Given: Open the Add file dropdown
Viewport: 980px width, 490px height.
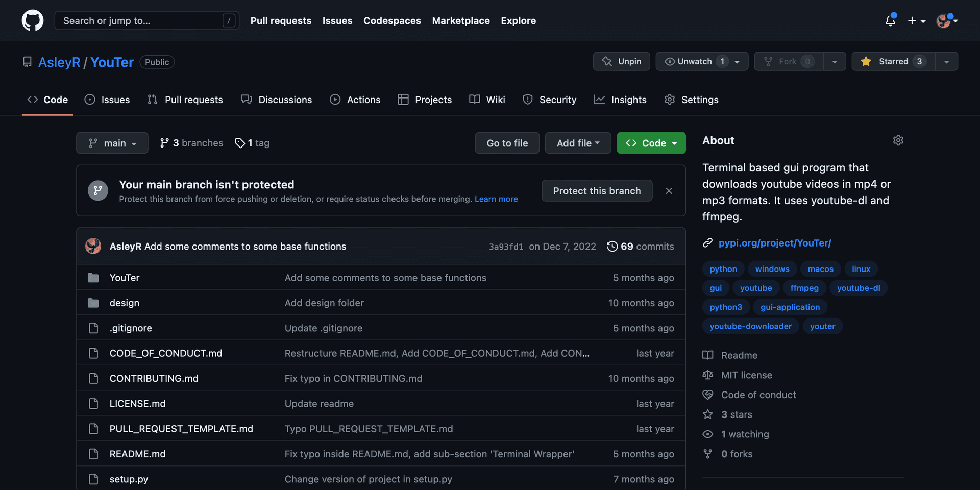Looking at the screenshot, I should coord(578,143).
